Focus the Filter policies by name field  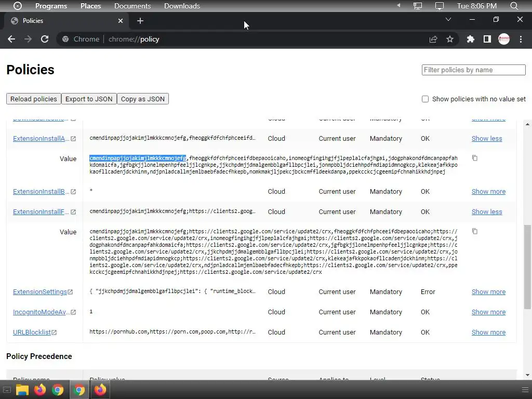(474, 70)
